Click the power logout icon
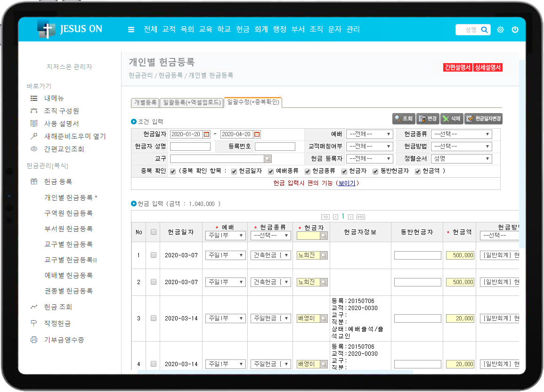This screenshot has width=544, height=392. click(515, 30)
